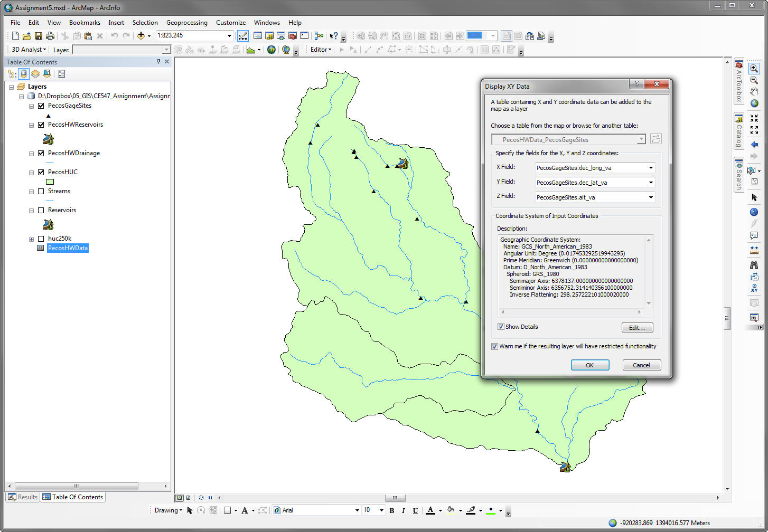Select the Identify tool
Screen dimensions: 768x532
click(x=754, y=212)
